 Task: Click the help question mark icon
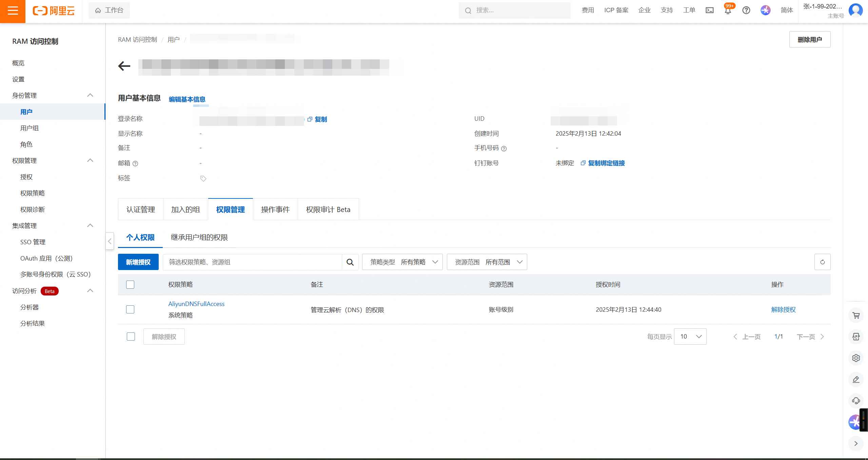click(x=746, y=11)
